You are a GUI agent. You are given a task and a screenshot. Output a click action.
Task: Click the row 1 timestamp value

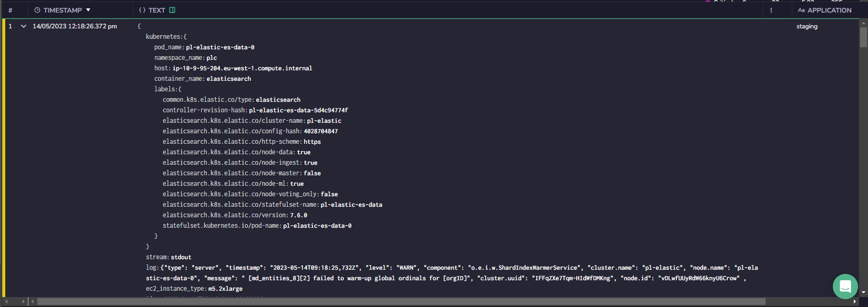click(x=75, y=26)
